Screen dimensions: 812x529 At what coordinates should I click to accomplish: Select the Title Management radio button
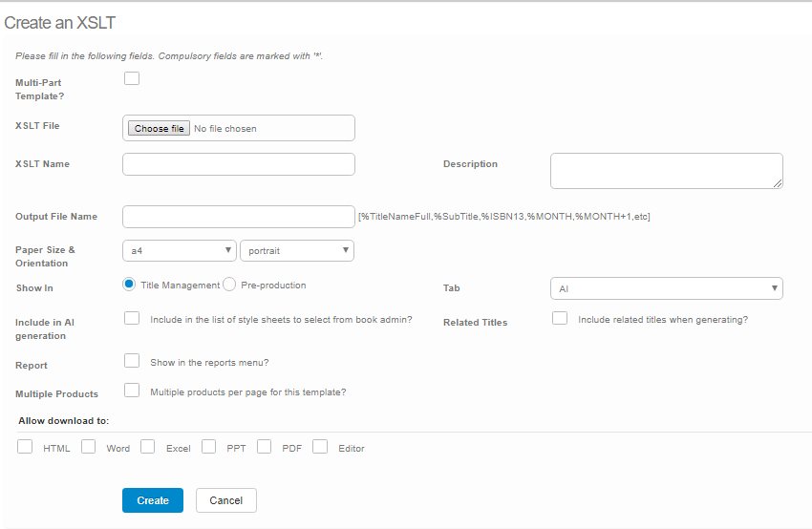coord(130,285)
